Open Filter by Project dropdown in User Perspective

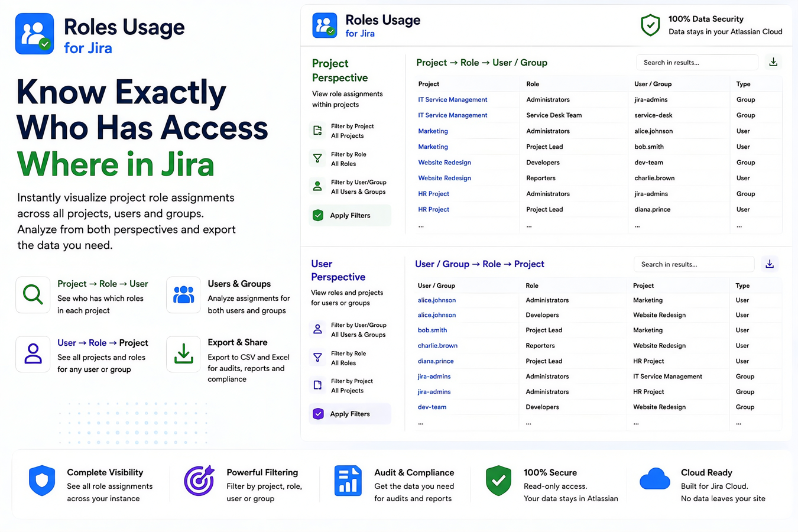(x=352, y=385)
